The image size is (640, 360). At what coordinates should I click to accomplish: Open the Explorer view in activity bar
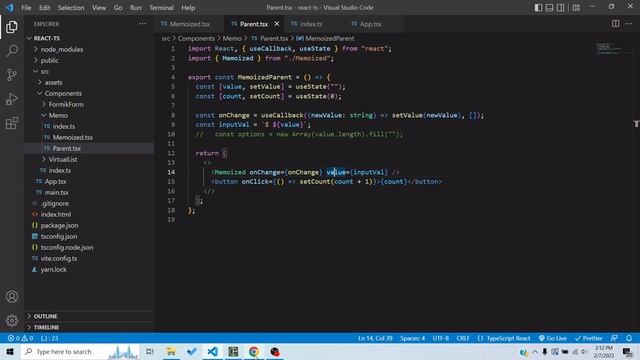tap(12, 27)
